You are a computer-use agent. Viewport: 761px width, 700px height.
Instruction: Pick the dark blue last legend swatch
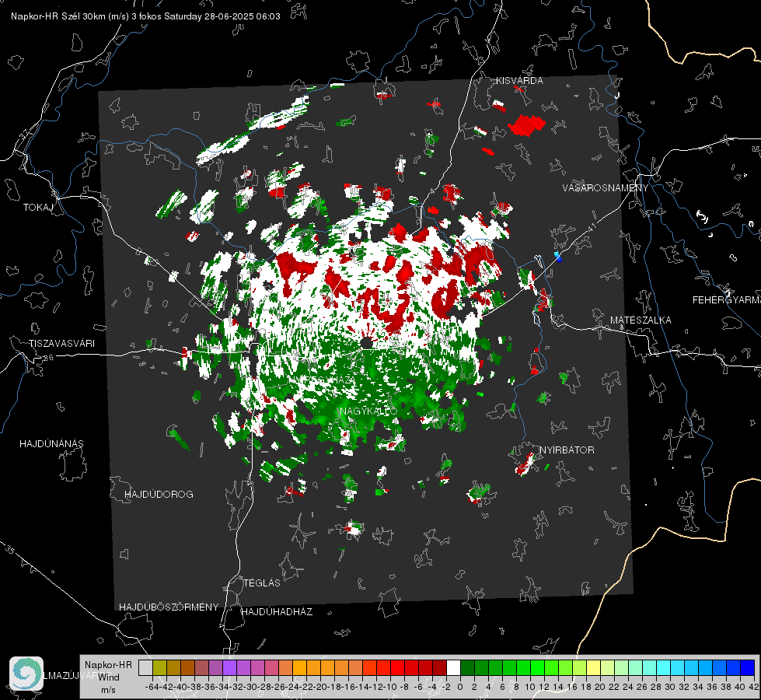click(748, 667)
